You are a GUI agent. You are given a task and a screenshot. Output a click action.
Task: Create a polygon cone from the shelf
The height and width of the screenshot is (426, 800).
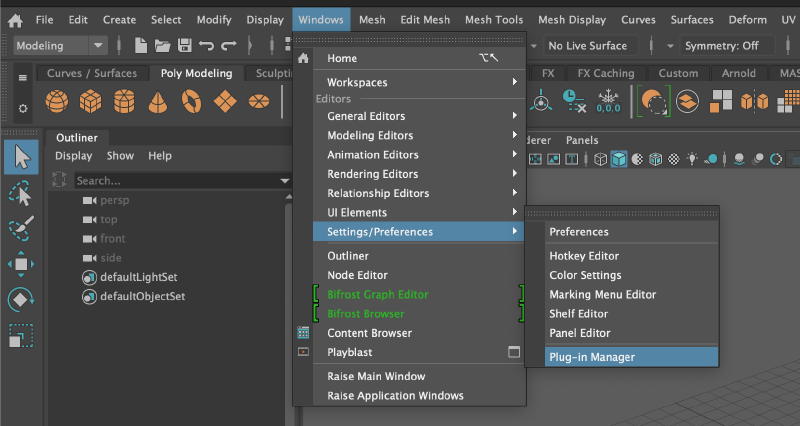pyautogui.click(x=158, y=101)
